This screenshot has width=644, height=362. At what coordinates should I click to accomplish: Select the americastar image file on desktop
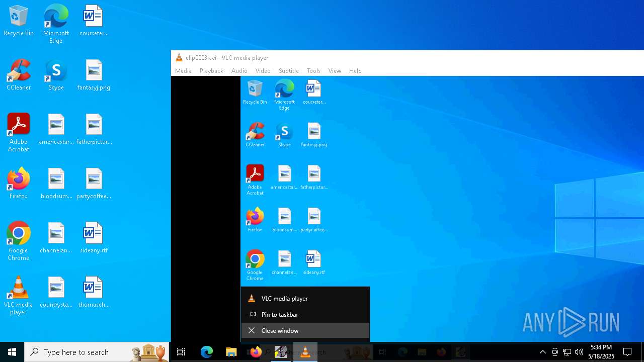coord(56,130)
